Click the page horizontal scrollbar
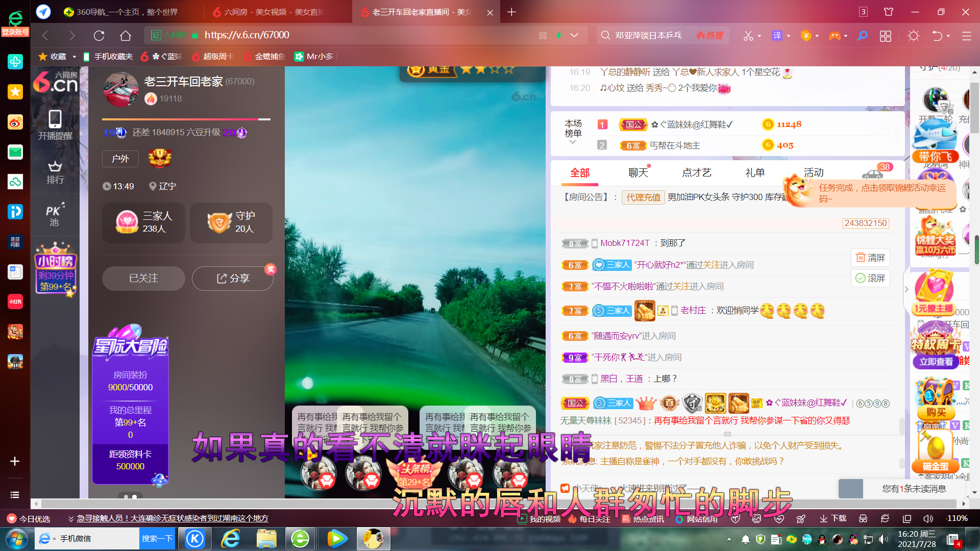980x551 pixels. (498, 504)
